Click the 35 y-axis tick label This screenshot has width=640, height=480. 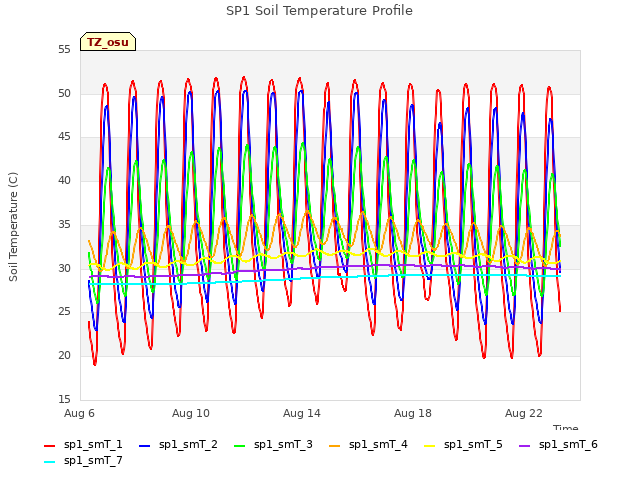[x=64, y=224]
